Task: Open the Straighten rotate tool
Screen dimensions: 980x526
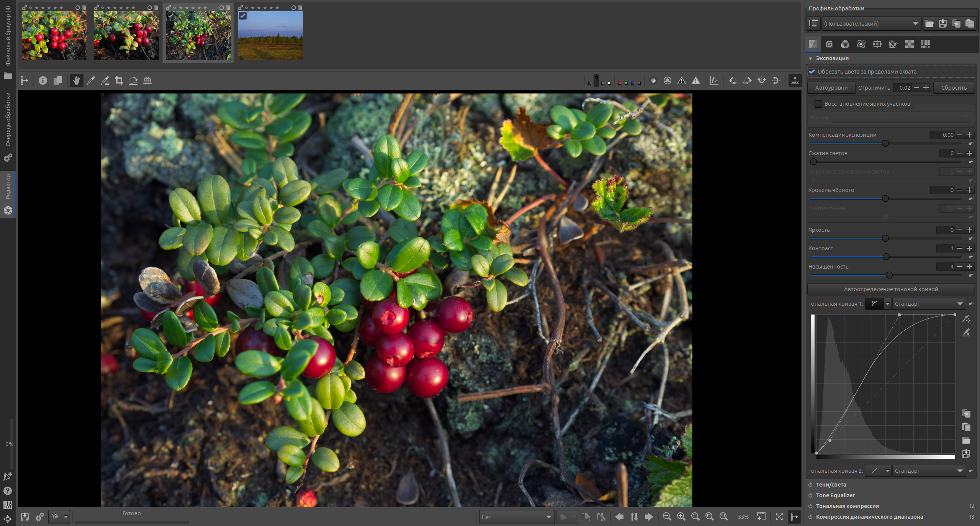Action: [133, 80]
